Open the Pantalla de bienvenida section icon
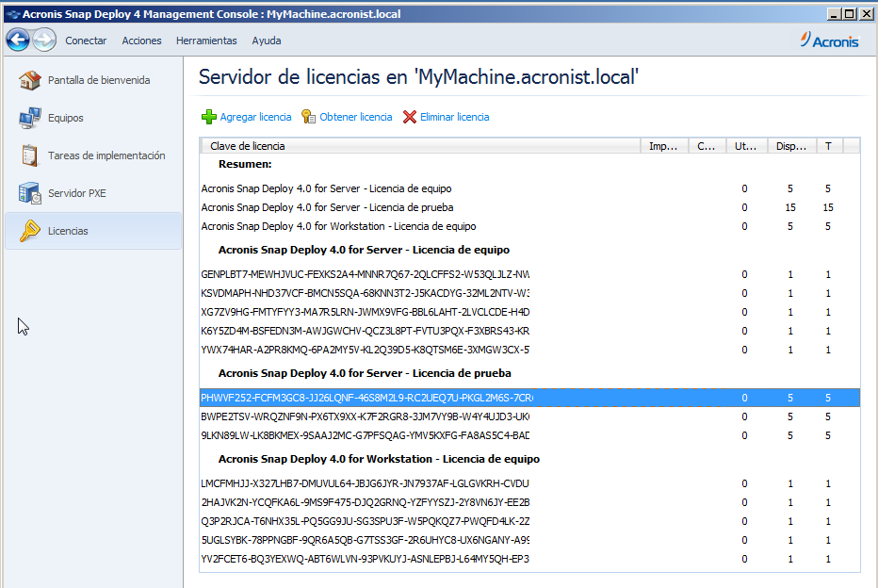 pos(27,81)
